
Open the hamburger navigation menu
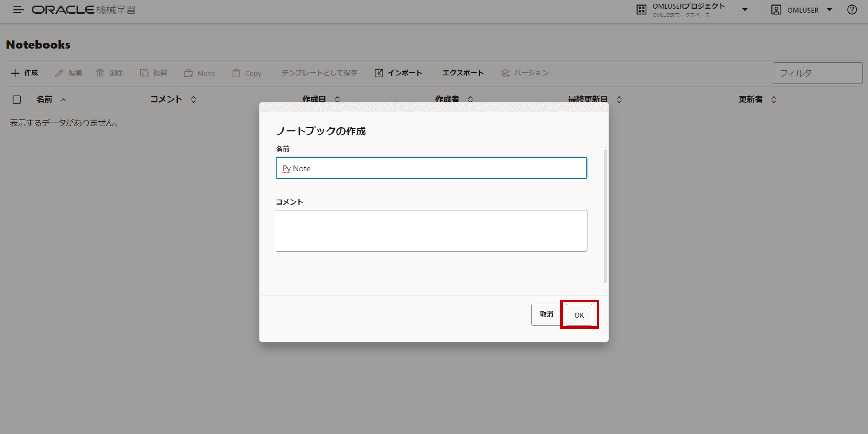[x=18, y=10]
